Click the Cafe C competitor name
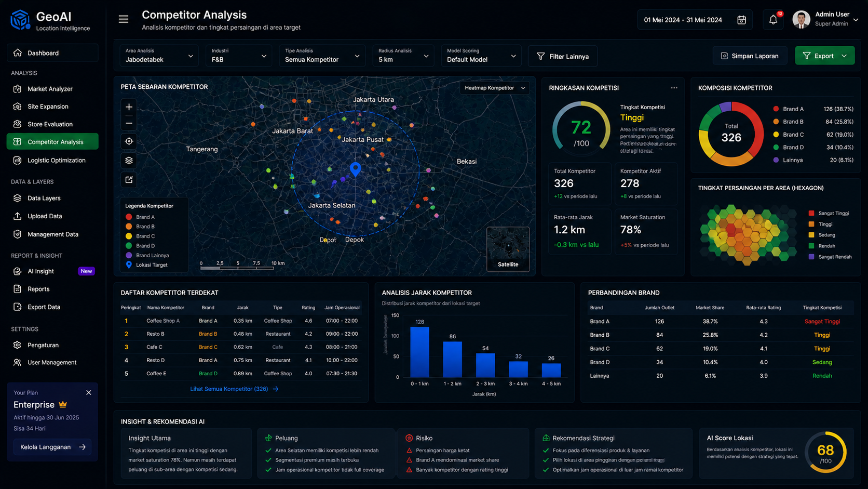This screenshot has height=489, width=868. [154, 347]
